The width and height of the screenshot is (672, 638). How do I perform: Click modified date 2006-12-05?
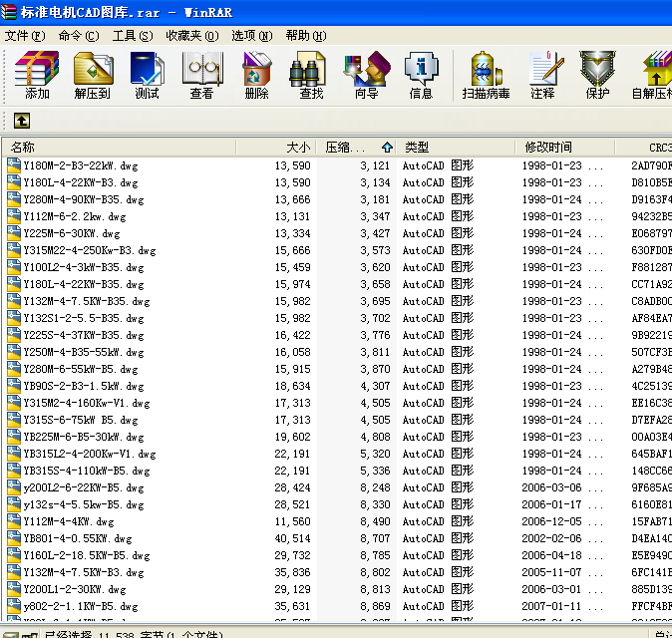551,521
